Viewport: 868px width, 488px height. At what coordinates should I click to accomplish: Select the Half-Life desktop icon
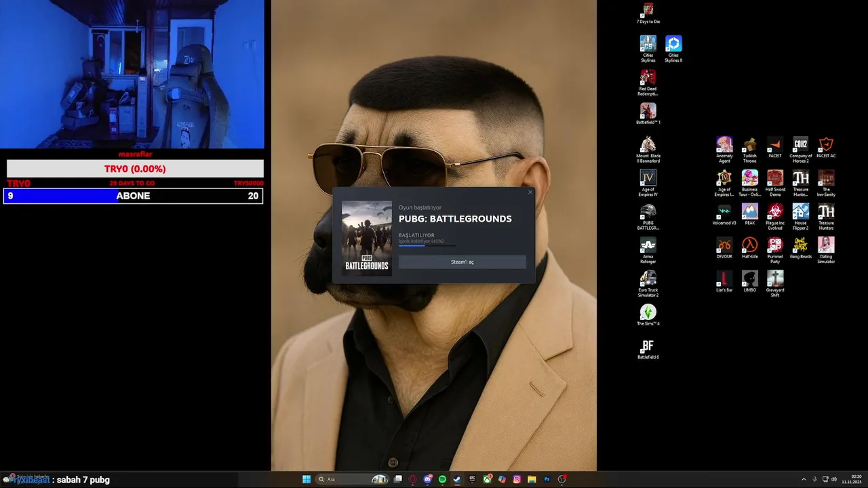(x=749, y=248)
